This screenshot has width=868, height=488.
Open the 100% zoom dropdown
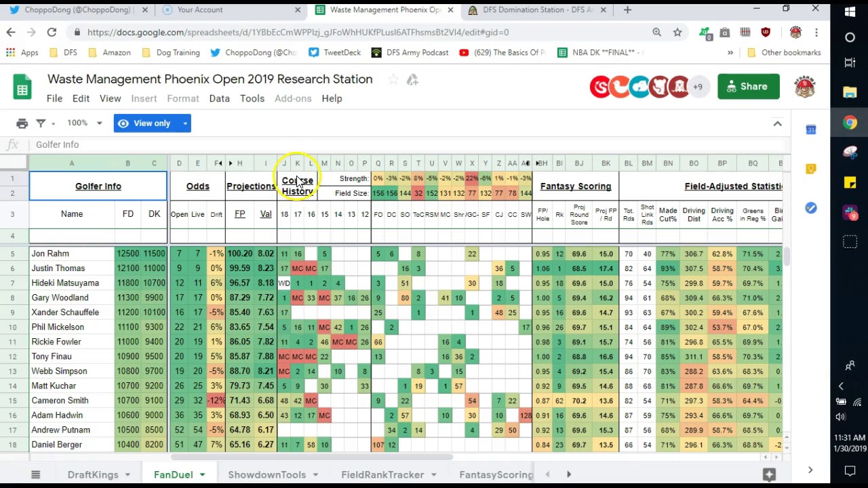tap(84, 123)
